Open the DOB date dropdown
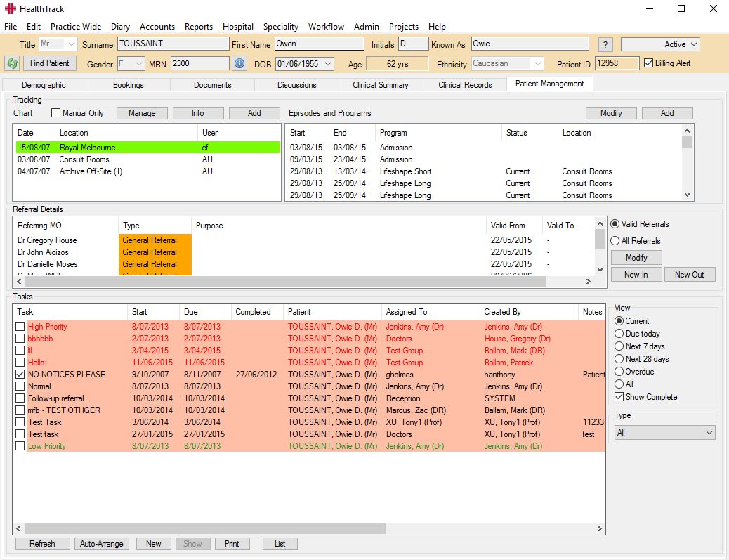729x560 pixels. point(328,64)
